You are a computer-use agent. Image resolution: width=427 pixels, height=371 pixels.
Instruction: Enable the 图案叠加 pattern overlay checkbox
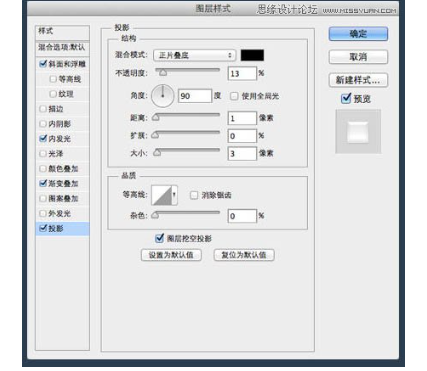(x=43, y=198)
